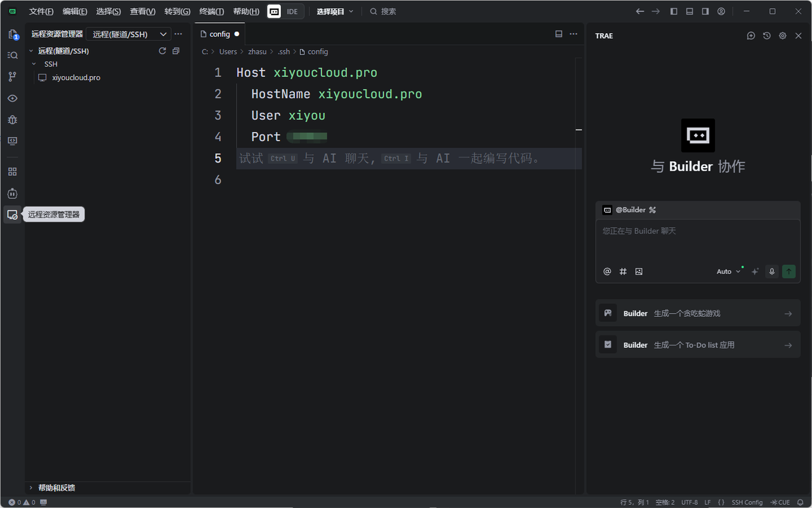This screenshot has width=812, height=508.
Task: Select Builder snake game suggestion
Action: 698,313
